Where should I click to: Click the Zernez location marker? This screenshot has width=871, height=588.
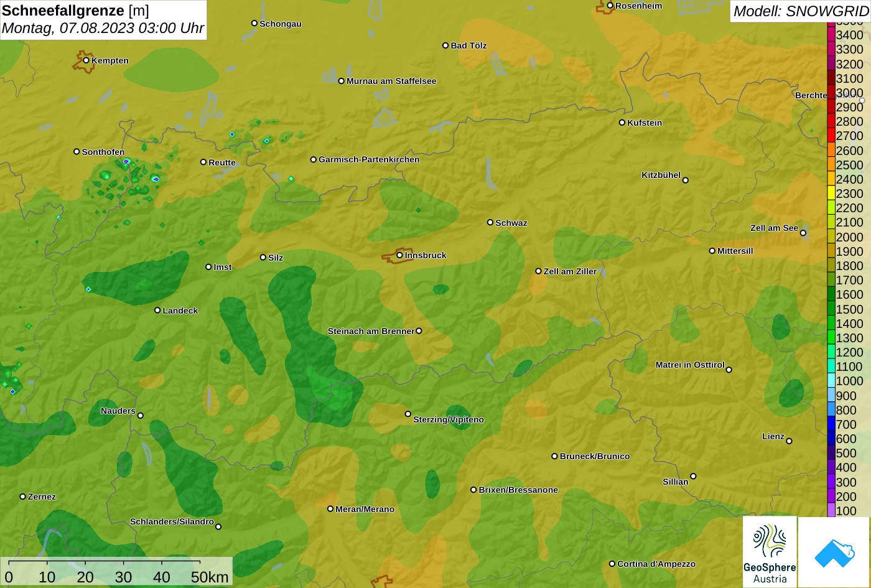pos(23,497)
